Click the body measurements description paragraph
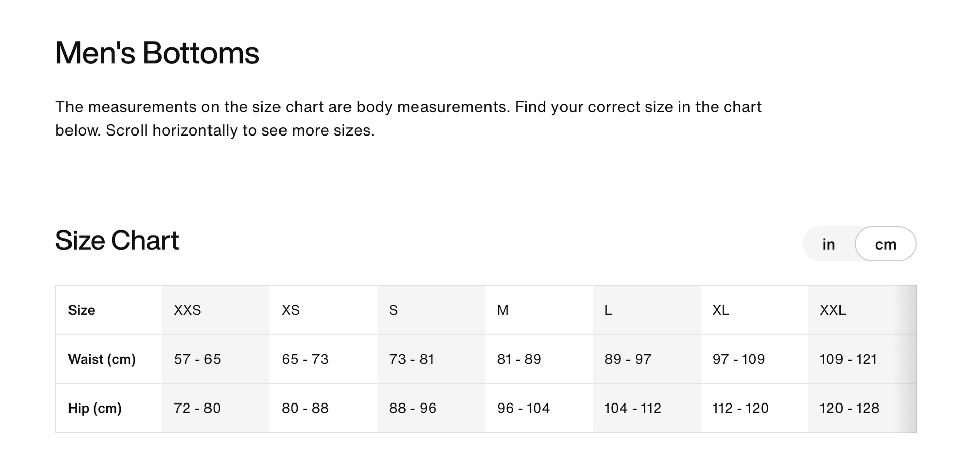Image resolution: width=980 pixels, height=471 pixels. click(408, 119)
